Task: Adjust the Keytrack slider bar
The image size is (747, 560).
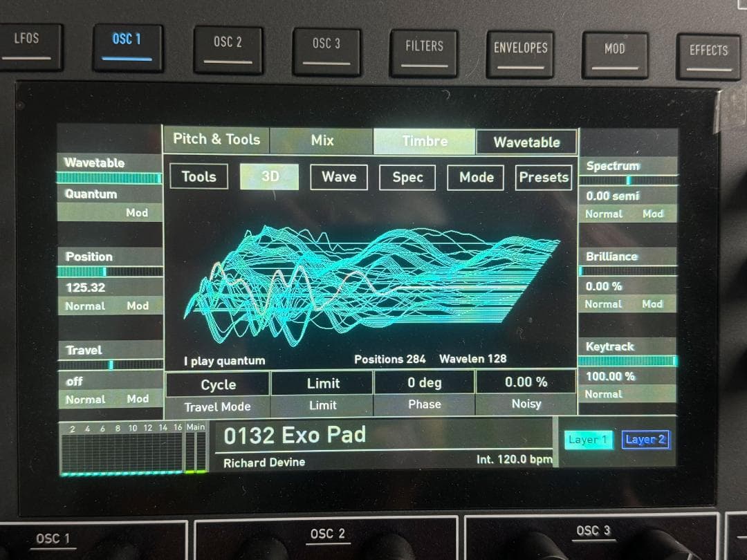Action: coord(627,361)
